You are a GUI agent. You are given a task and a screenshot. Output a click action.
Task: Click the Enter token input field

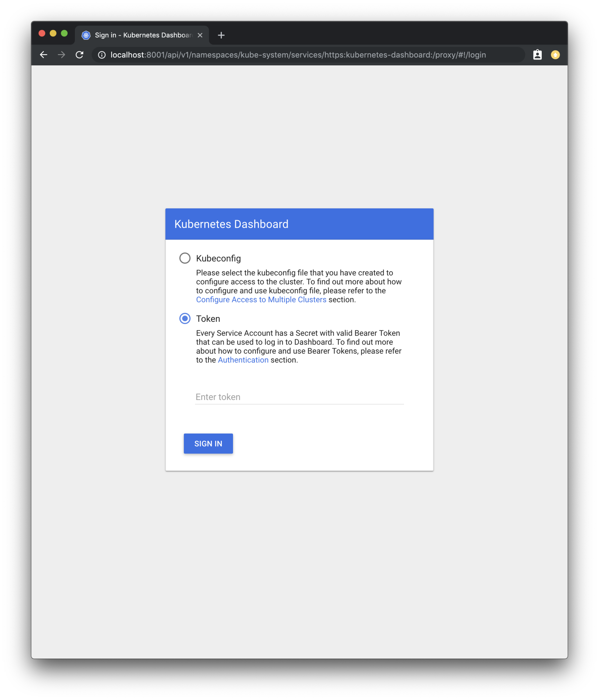click(x=299, y=397)
